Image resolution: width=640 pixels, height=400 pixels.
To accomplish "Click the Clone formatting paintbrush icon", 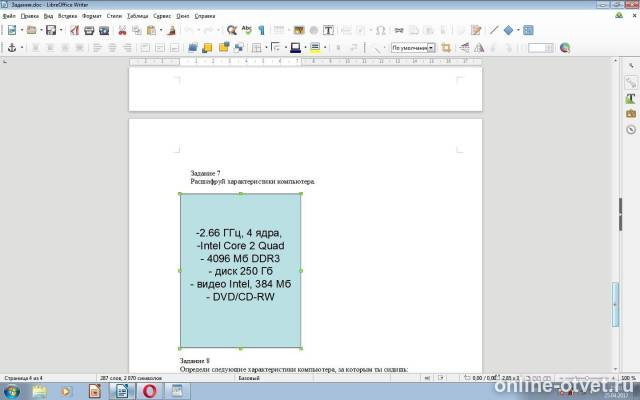I will [x=172, y=30].
